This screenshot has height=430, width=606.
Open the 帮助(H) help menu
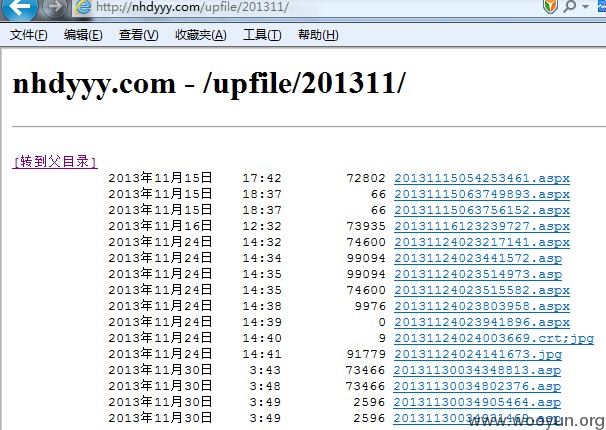318,35
